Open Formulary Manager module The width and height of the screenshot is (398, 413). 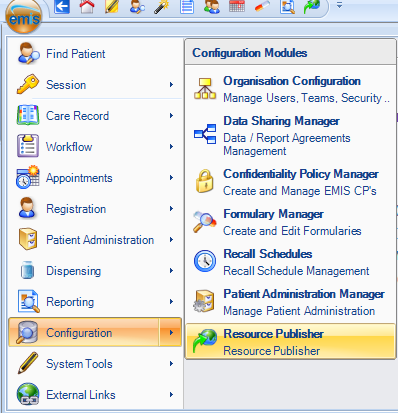tap(291, 222)
